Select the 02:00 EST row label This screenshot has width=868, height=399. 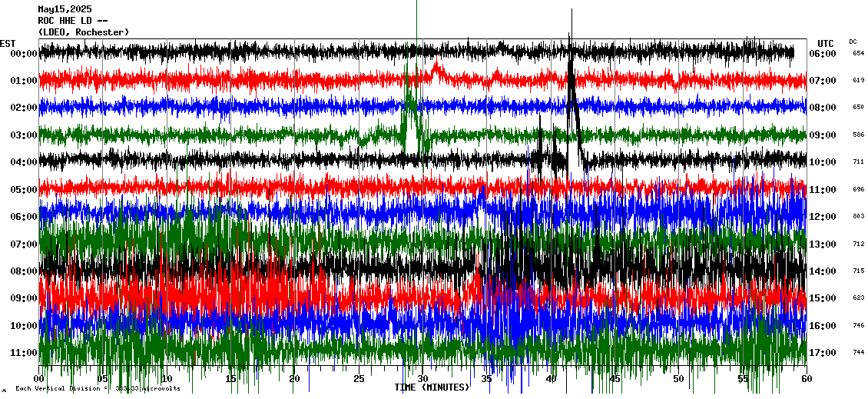tap(24, 108)
